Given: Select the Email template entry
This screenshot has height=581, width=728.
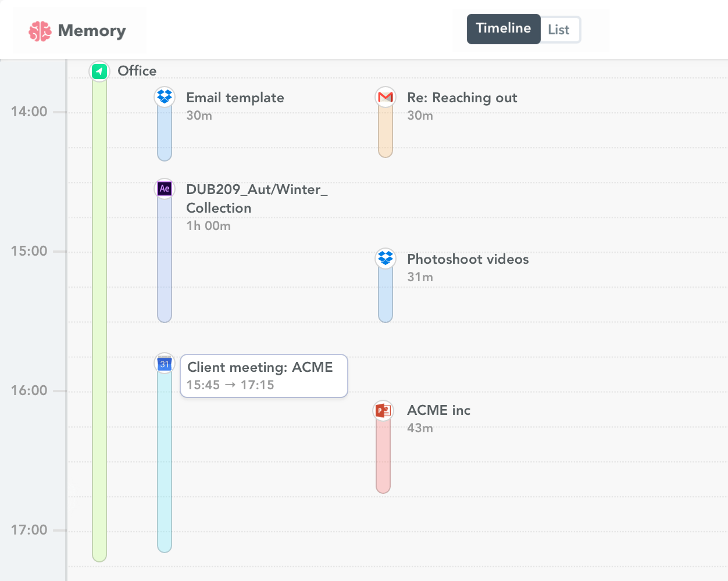Looking at the screenshot, I should [235, 98].
